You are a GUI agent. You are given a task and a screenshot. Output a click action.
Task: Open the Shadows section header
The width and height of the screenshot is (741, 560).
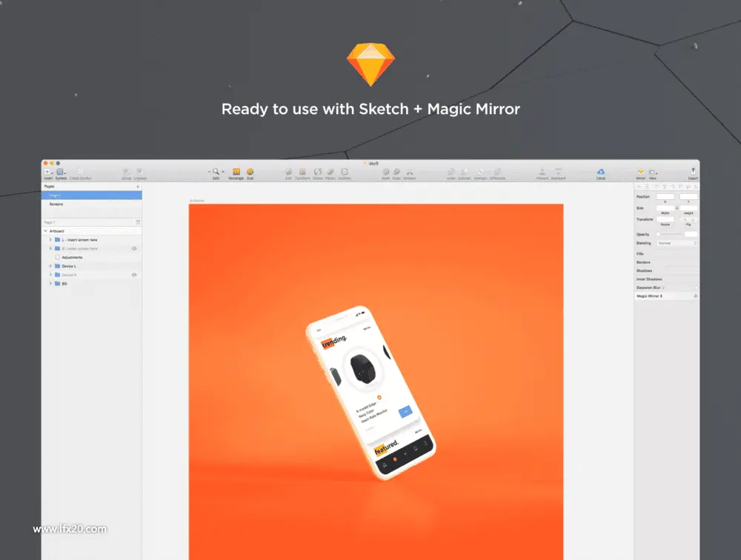(x=666, y=271)
